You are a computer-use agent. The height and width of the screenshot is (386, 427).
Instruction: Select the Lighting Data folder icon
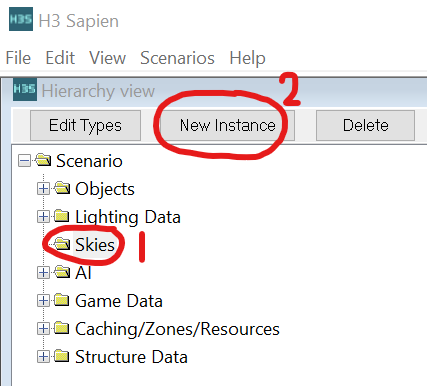click(x=62, y=216)
